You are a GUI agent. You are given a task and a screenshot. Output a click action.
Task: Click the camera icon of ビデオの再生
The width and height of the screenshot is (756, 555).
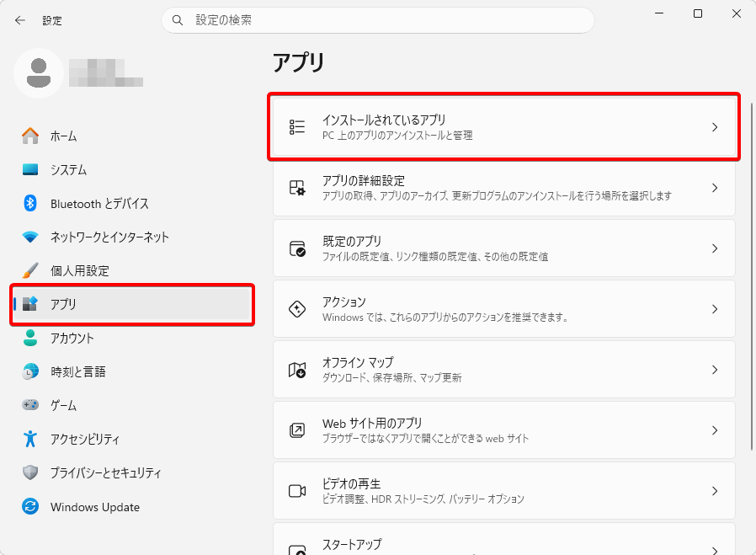297,491
